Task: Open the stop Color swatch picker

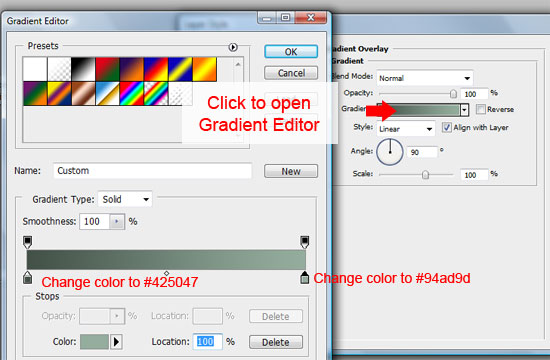Action: click(x=94, y=341)
